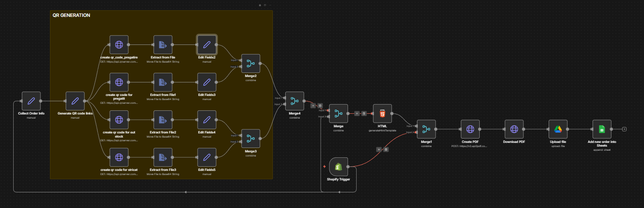Open the create qr code for out stock node
This screenshot has width=644, height=208.
[x=119, y=120]
